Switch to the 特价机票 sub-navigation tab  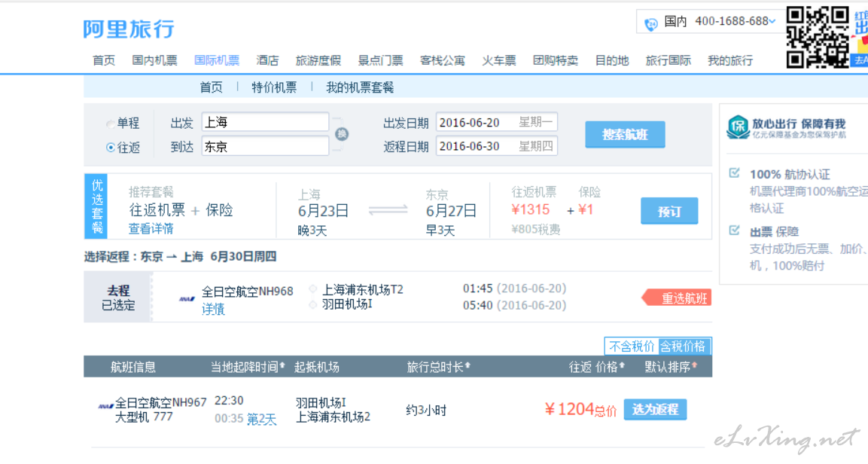274,87
